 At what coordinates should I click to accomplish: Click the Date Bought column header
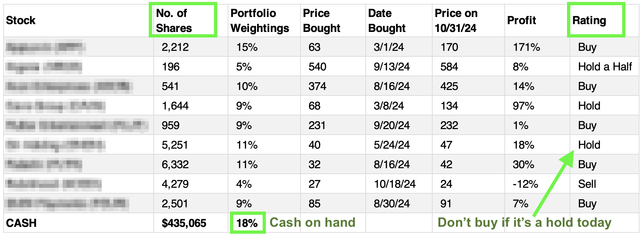[387, 21]
